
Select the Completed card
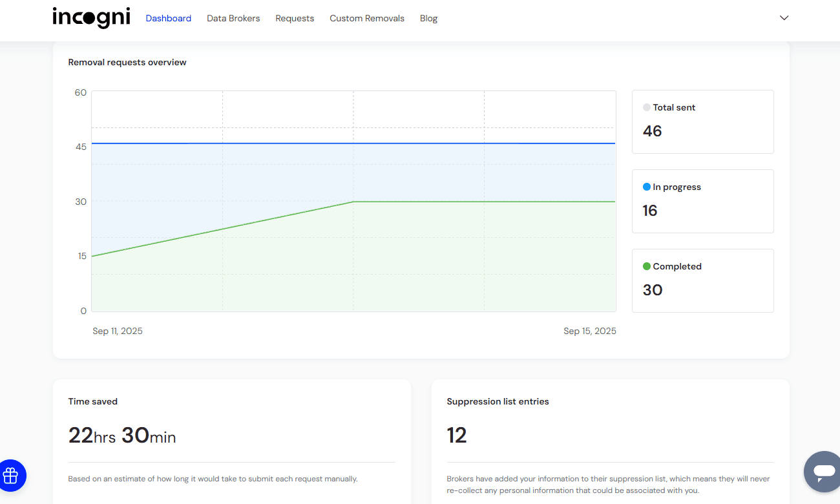coord(703,280)
